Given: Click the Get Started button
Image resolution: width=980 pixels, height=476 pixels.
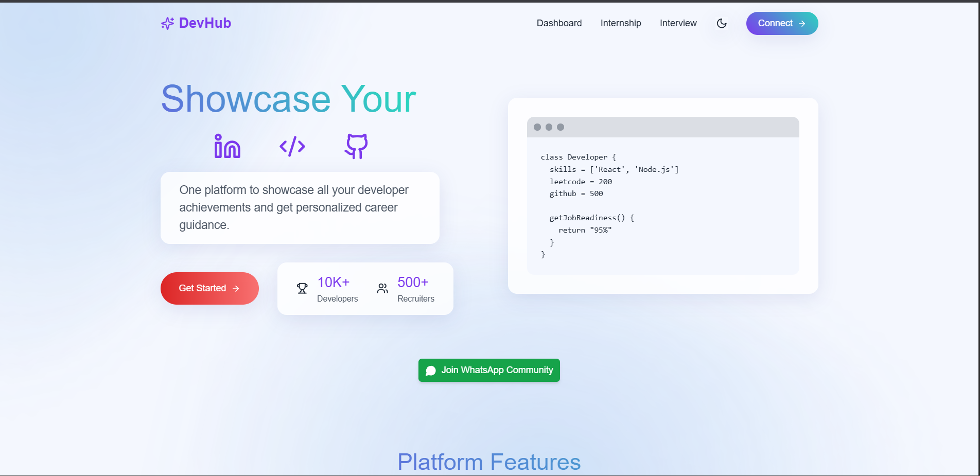Looking at the screenshot, I should (x=209, y=288).
